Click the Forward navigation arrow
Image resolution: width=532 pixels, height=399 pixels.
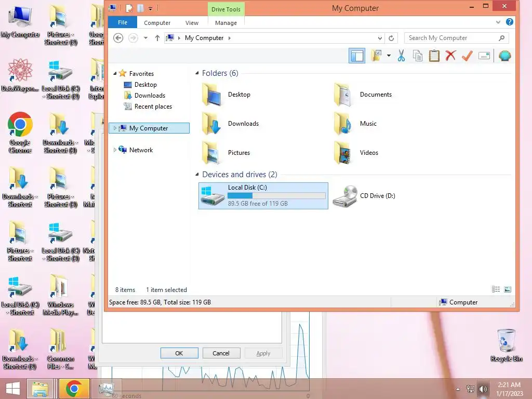(x=133, y=38)
